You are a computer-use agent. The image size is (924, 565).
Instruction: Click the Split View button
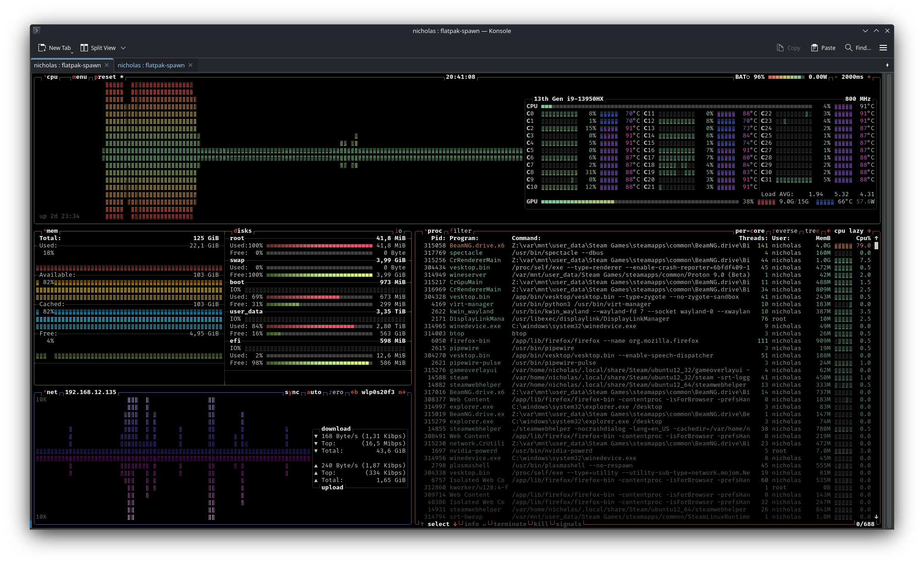tap(98, 48)
